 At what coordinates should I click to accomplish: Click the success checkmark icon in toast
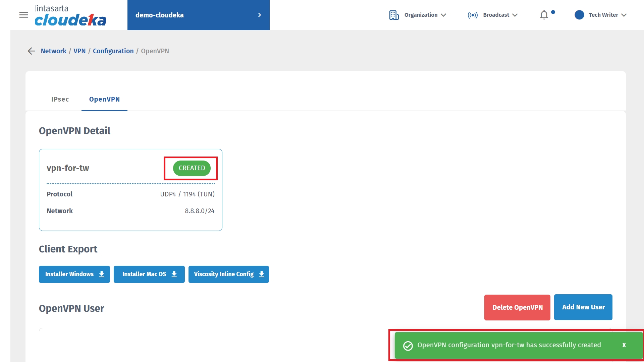408,346
